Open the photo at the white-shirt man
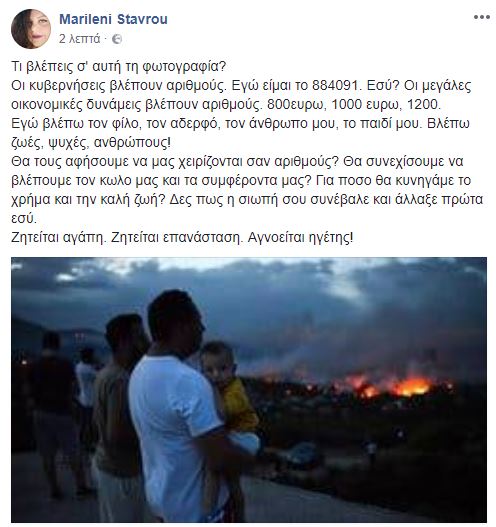 (173, 423)
